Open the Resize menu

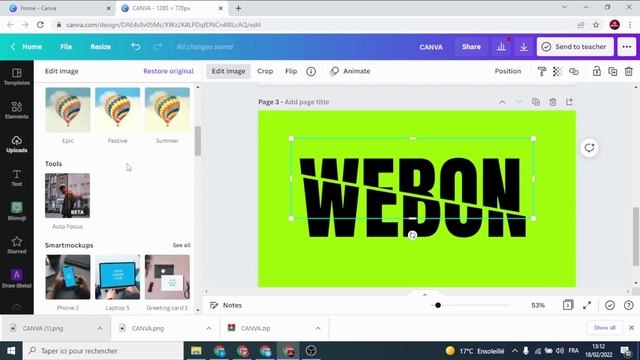[x=100, y=47]
